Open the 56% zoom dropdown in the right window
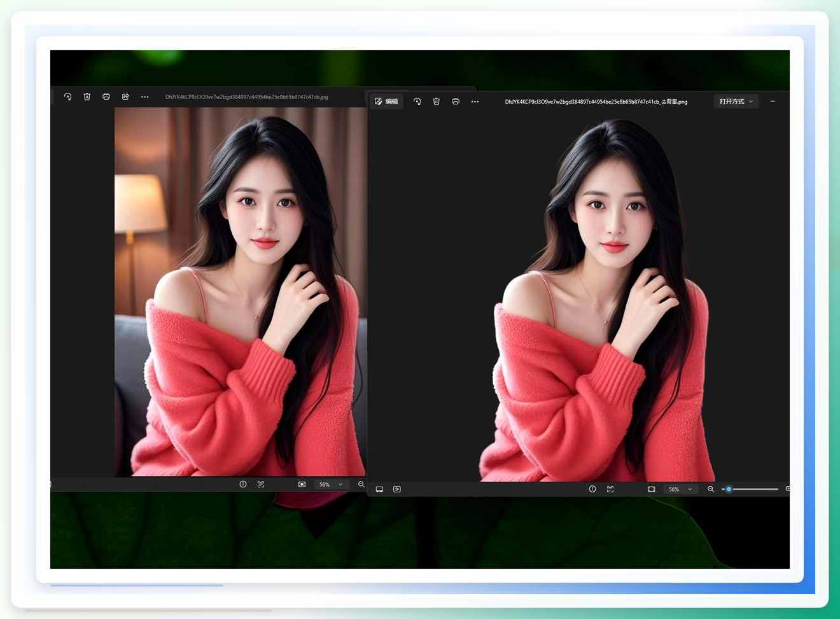Viewport: 840px width, 619px height. point(680,489)
